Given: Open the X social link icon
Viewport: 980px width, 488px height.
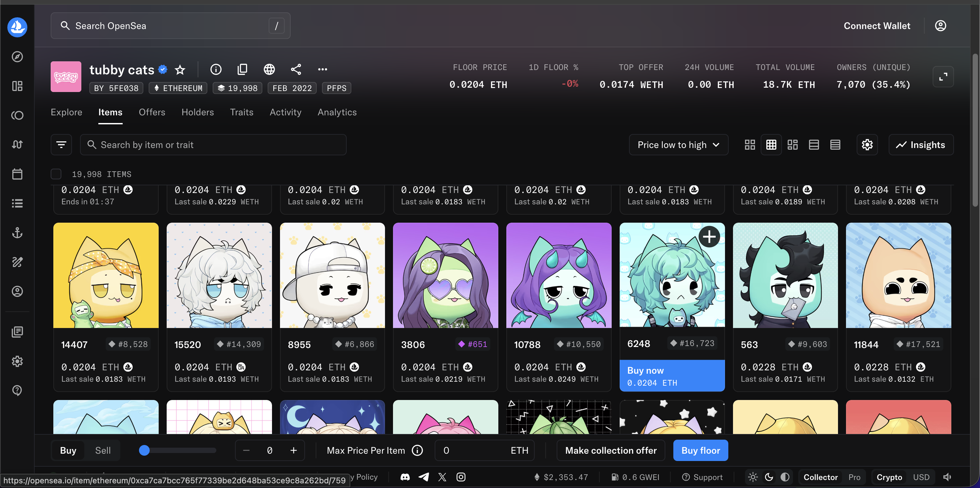Looking at the screenshot, I should click(x=442, y=477).
